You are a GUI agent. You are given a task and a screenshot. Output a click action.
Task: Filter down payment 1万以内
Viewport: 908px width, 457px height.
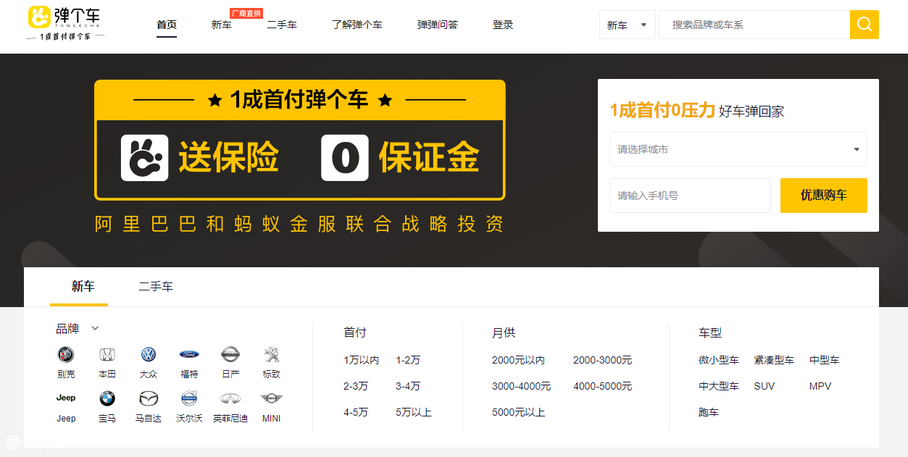361,360
